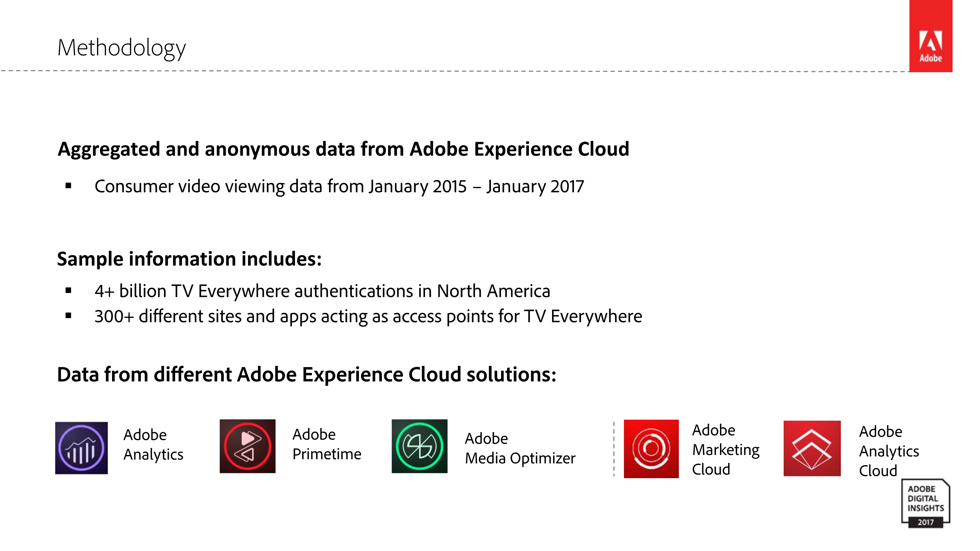Click the 'Adobe Analytics Cloud' text label
Screen dimensions: 980x551
coord(888,451)
